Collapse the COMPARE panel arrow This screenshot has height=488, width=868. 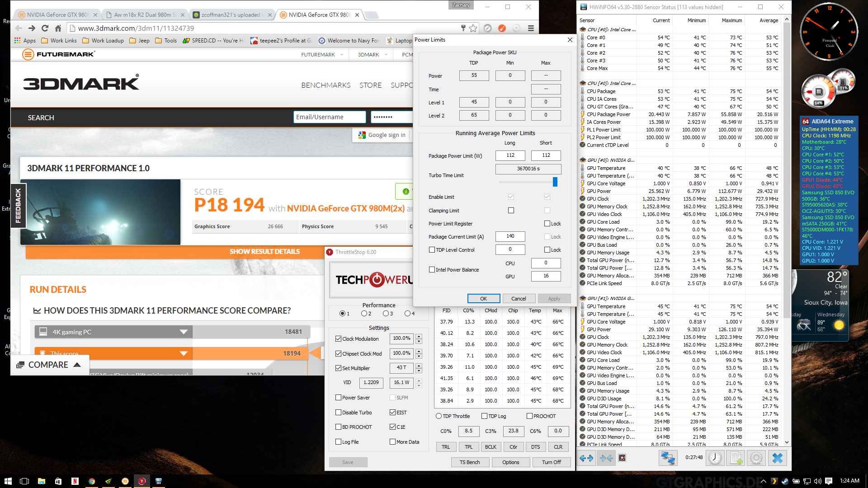pyautogui.click(x=77, y=365)
